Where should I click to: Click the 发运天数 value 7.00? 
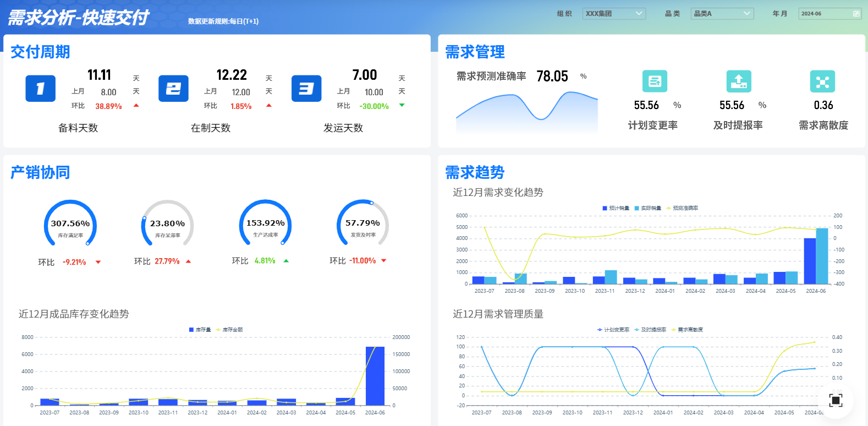point(365,75)
